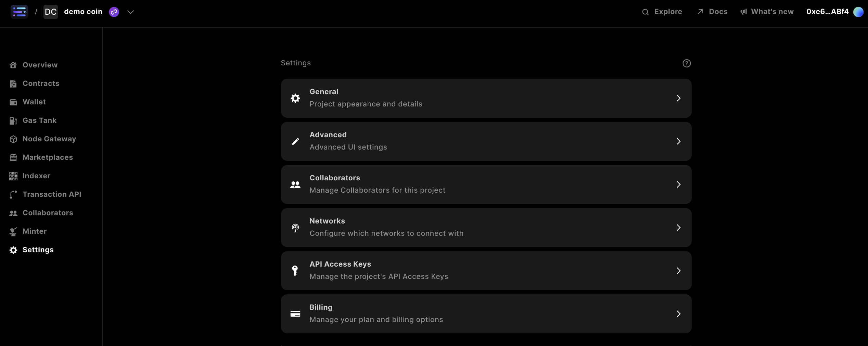Click the profile avatar circle top right
Image resolution: width=868 pixels, height=346 pixels.
[x=858, y=11]
